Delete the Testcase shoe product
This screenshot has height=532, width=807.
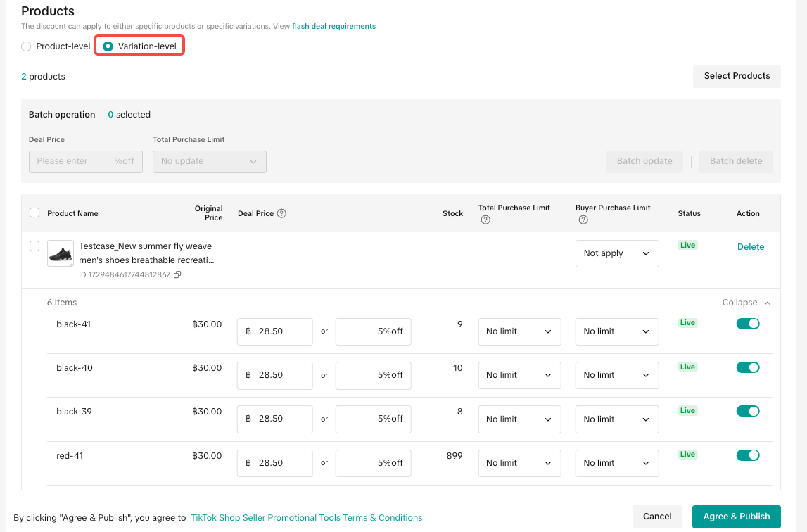tap(750, 247)
